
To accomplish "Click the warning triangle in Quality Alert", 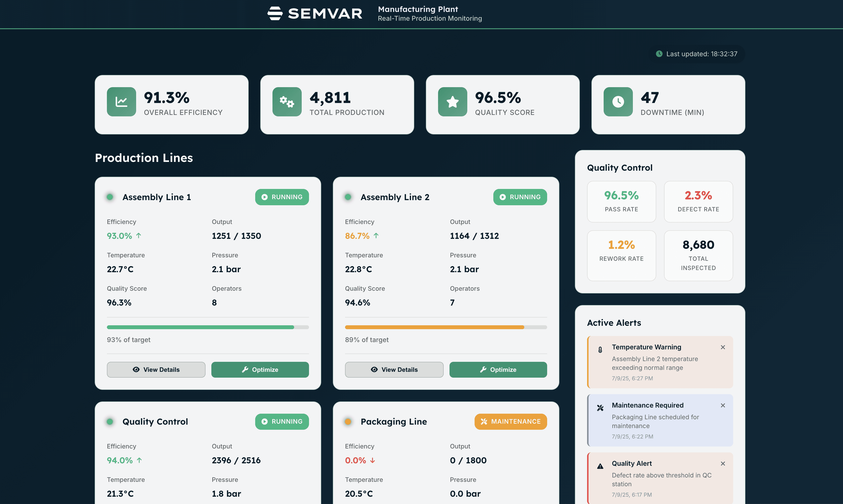I will point(600,466).
